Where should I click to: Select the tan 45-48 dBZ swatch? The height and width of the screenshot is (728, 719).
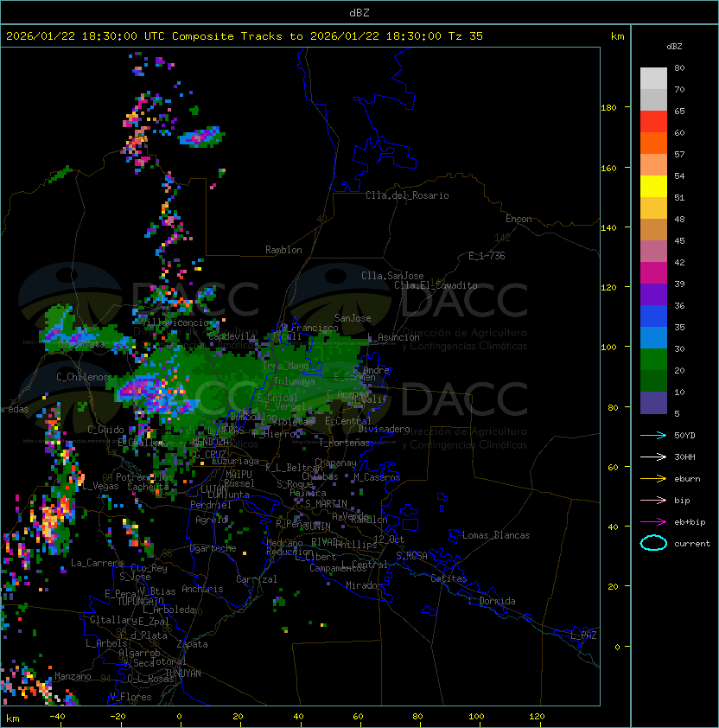[653, 230]
